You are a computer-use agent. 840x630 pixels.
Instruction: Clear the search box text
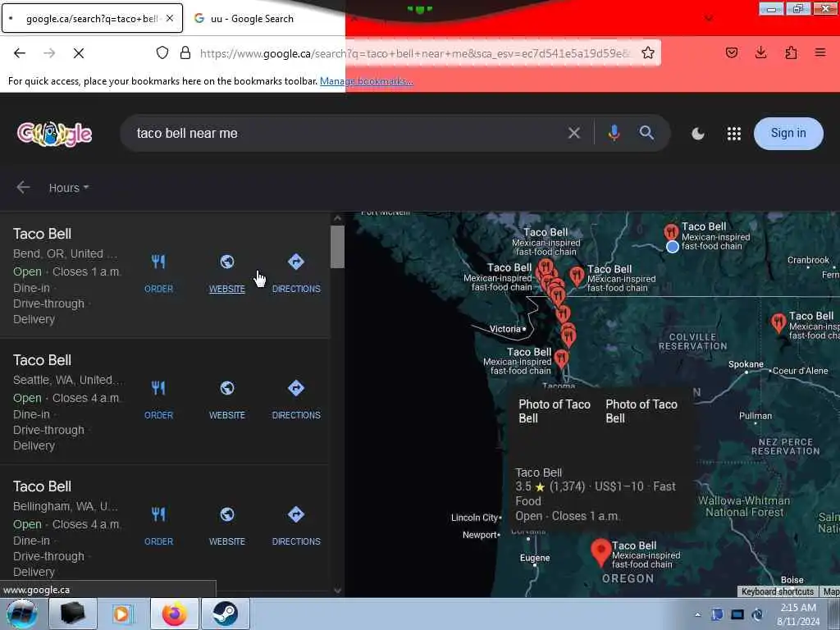click(573, 133)
